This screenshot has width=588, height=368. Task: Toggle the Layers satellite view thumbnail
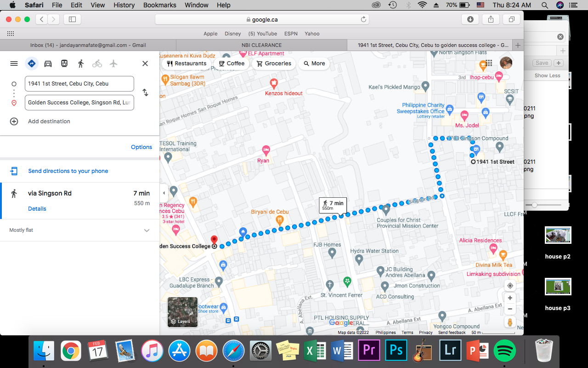click(x=182, y=312)
